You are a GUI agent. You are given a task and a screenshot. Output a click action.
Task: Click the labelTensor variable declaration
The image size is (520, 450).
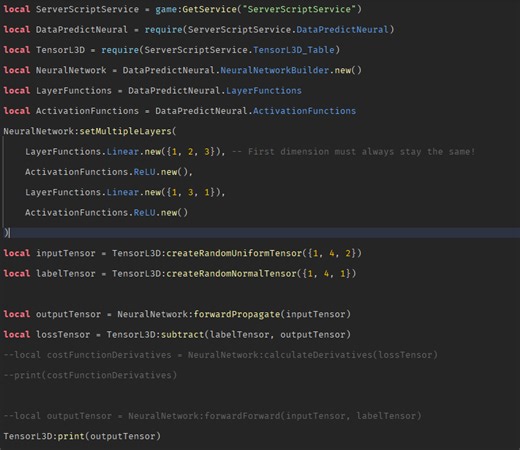point(66,273)
